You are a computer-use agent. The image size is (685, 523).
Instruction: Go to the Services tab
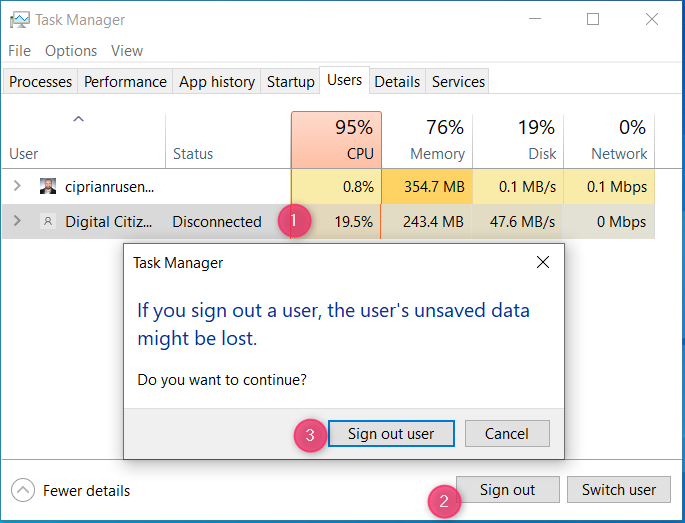(x=458, y=81)
